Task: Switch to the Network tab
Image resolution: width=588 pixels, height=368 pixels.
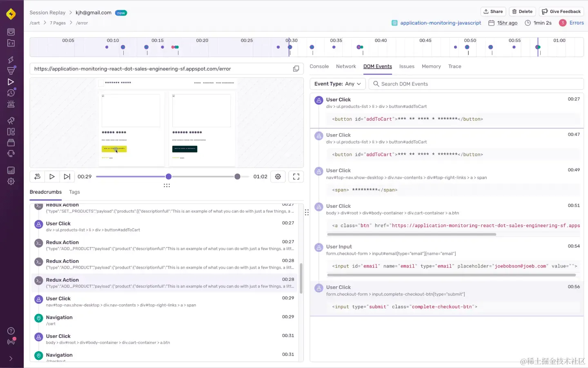Action: coord(346,66)
